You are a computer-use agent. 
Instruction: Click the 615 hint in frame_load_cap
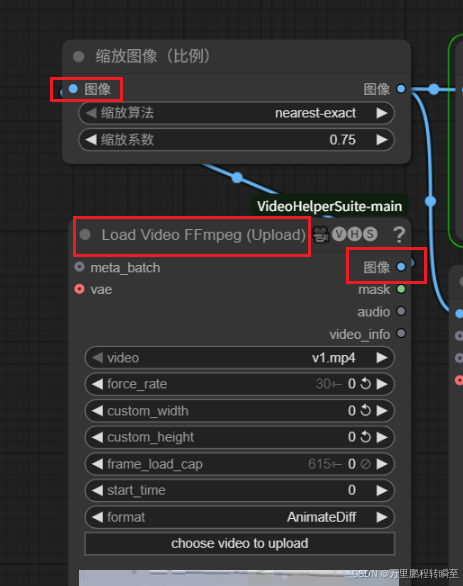click(x=319, y=464)
